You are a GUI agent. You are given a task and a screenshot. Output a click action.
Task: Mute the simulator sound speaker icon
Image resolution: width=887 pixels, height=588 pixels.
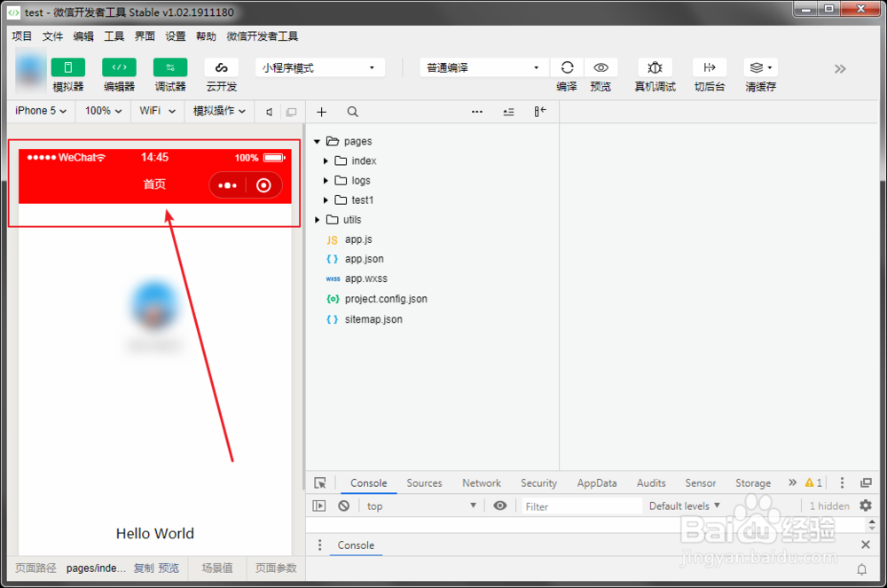[x=271, y=111]
